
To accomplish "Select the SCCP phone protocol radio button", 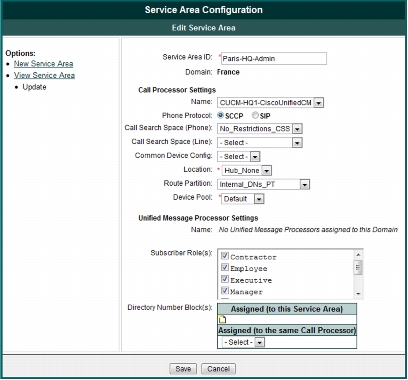I will click(x=220, y=115).
